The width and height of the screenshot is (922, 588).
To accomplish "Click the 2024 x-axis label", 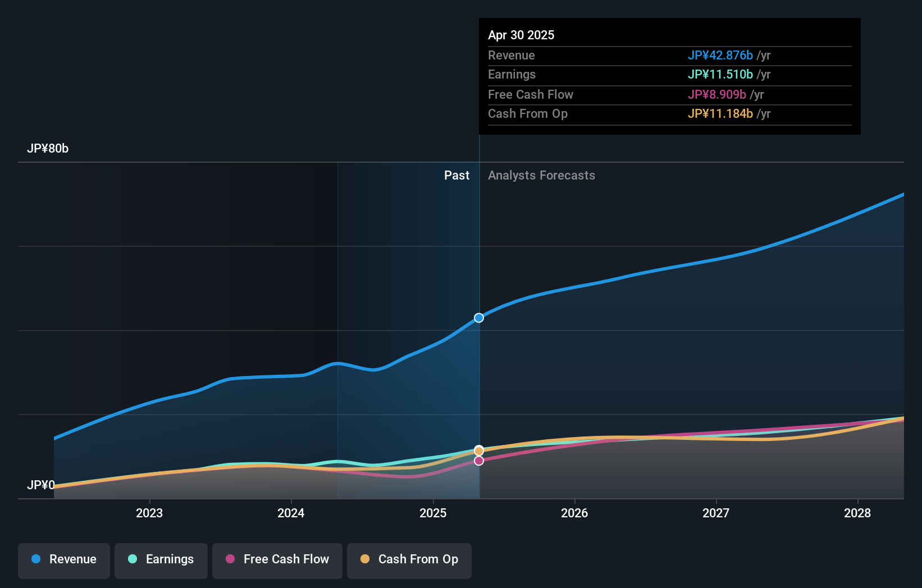I will point(291,513).
